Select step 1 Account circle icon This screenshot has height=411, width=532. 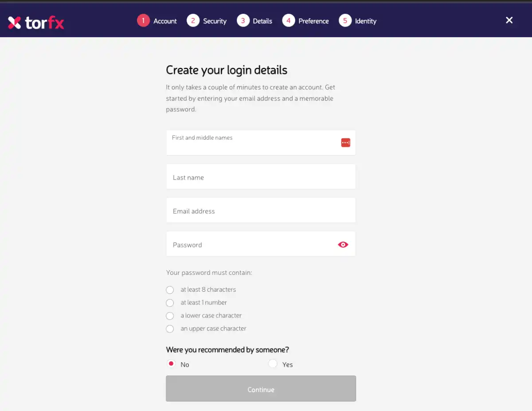pos(143,20)
